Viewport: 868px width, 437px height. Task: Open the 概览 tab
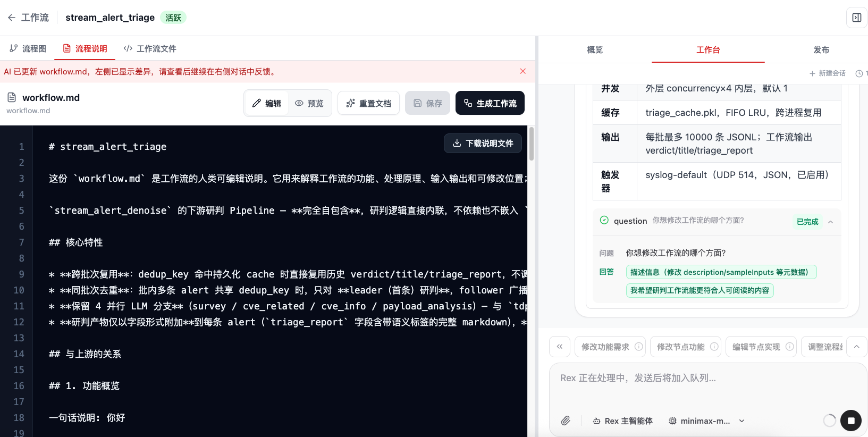coord(595,49)
